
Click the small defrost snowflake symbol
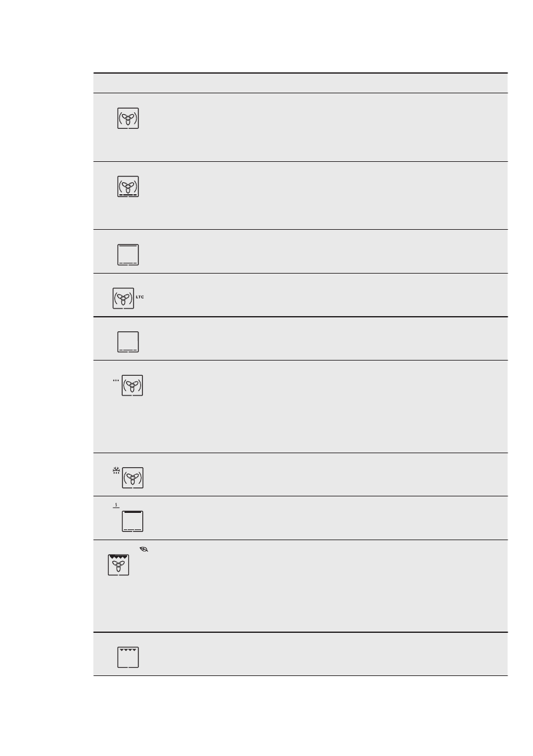pyautogui.click(x=116, y=472)
